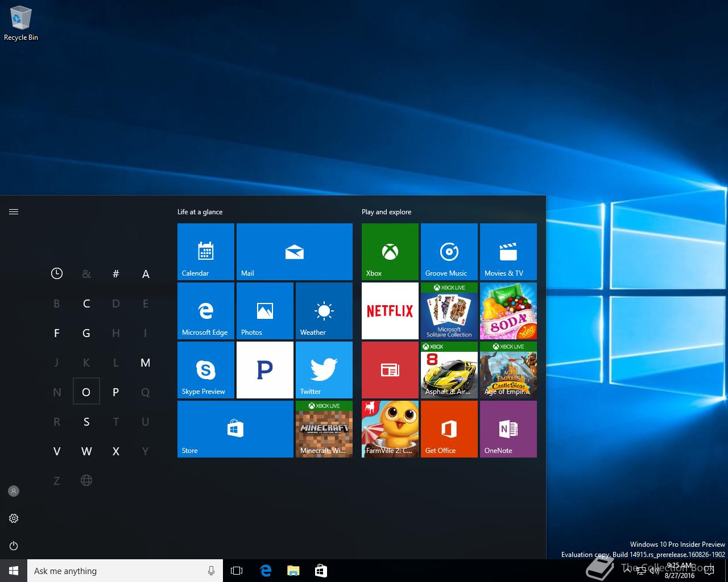Jump to the # apps group
Image resolution: width=728 pixels, height=582 pixels.
tap(116, 273)
